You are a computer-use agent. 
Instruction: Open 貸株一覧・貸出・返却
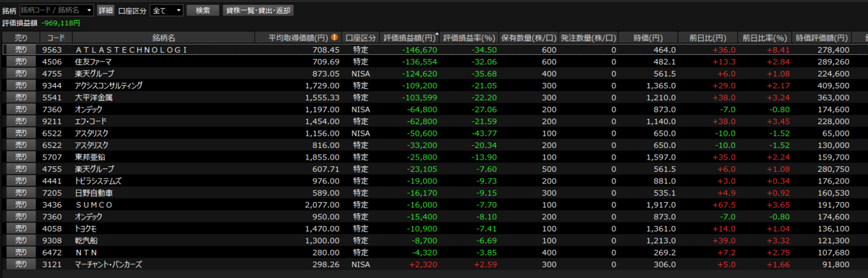point(258,11)
